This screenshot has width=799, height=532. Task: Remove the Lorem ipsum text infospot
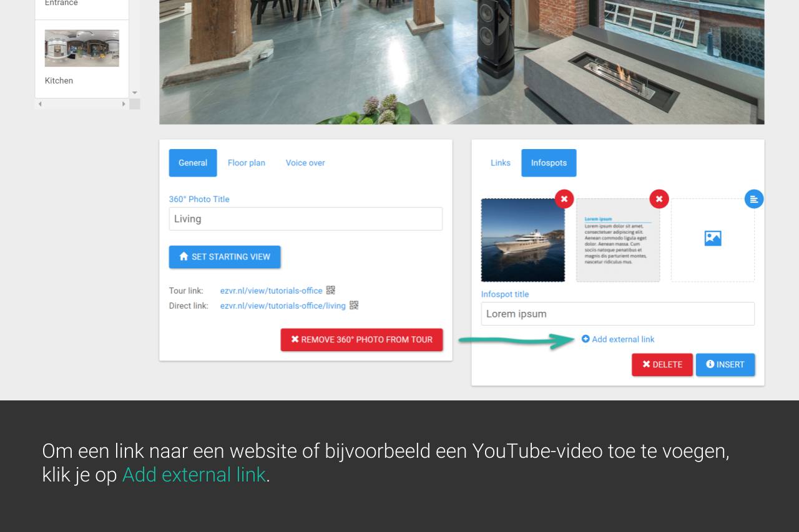click(x=659, y=199)
